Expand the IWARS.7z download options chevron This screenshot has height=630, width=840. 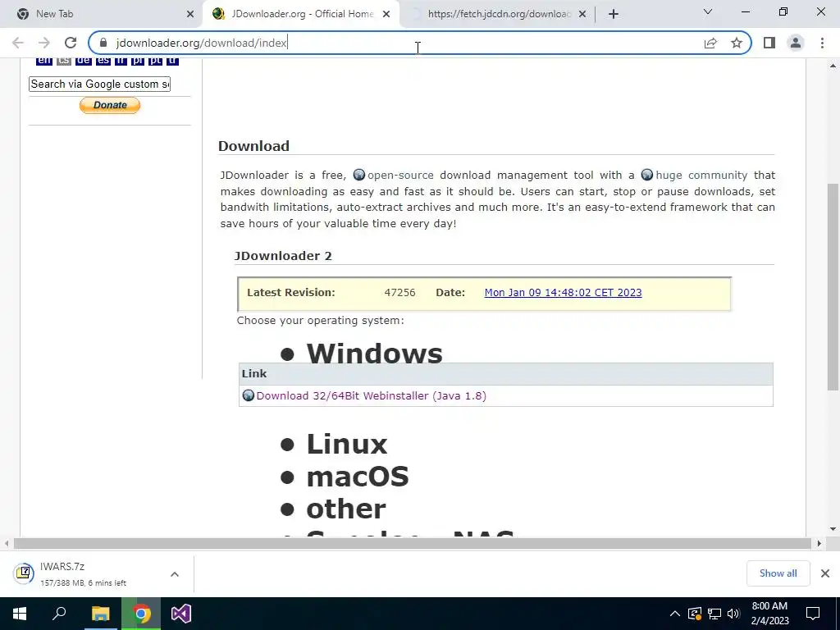[175, 573]
